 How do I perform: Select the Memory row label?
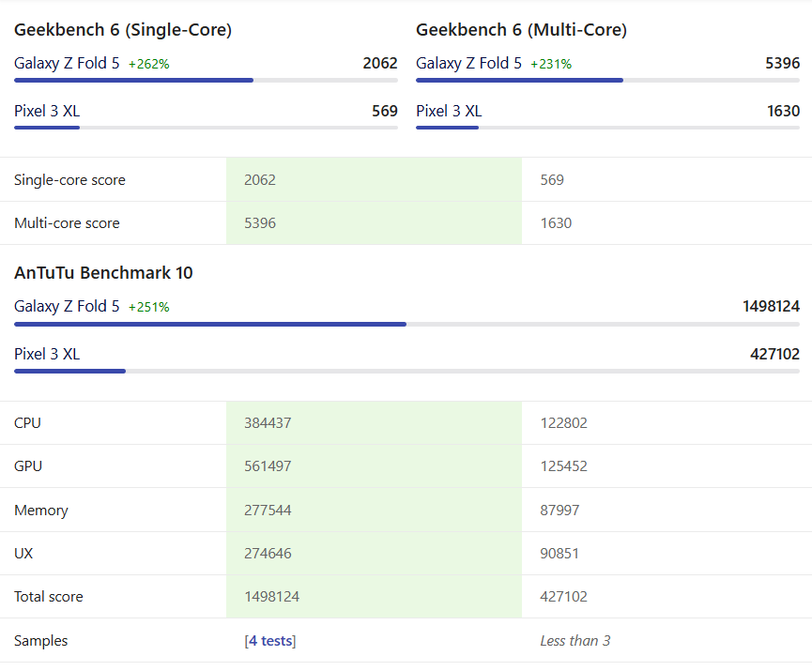(x=41, y=511)
